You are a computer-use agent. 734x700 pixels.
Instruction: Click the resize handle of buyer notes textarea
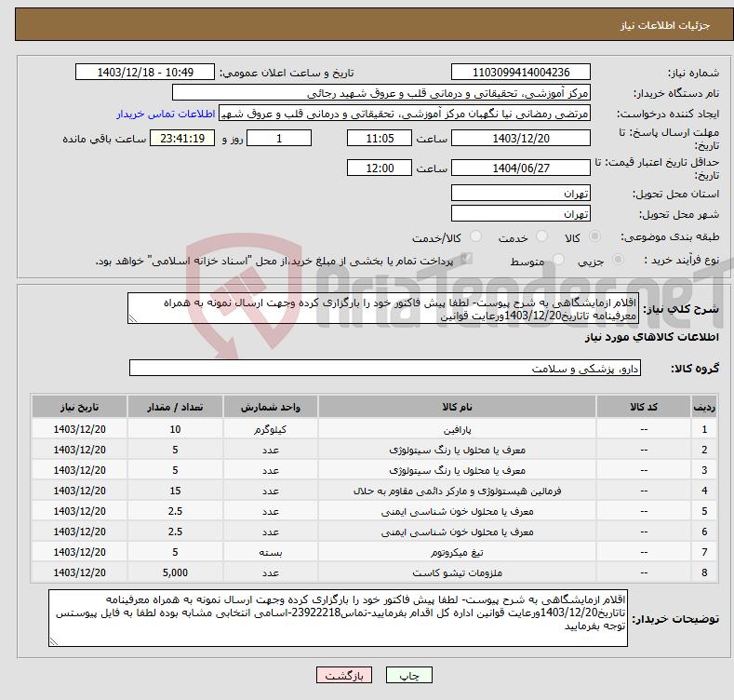tap(54, 641)
